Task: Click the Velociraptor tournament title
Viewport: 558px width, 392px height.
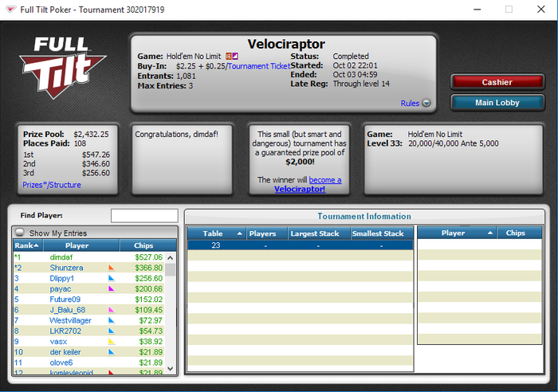Action: (x=286, y=44)
